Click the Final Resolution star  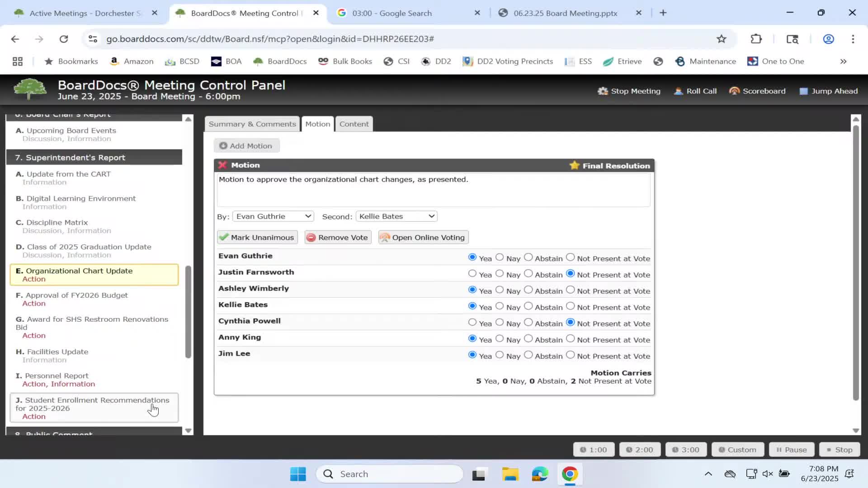574,165
